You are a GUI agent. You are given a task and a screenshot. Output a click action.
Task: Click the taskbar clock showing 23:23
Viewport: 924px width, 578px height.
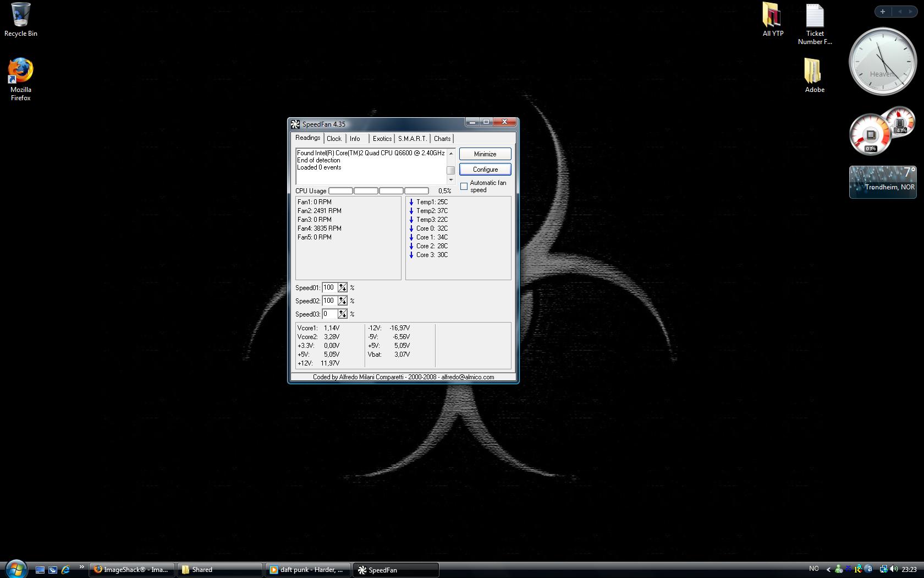(x=909, y=570)
